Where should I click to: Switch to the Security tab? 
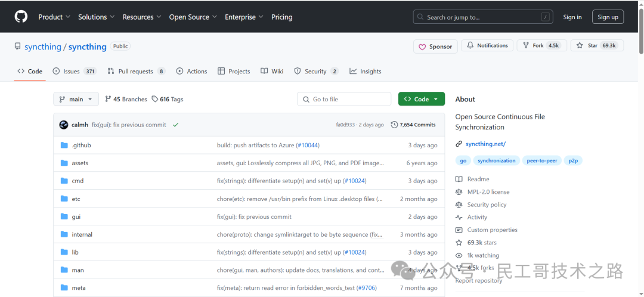[x=316, y=72]
